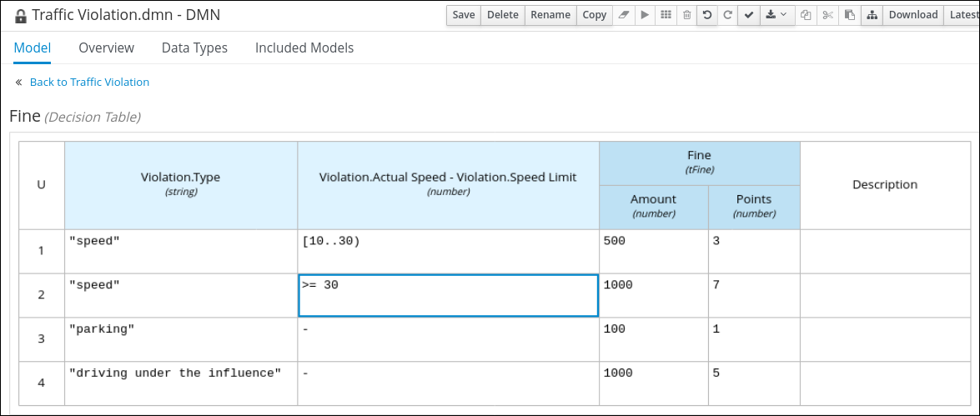
Task: Select the ">= 30" speed condition cell
Action: click(x=448, y=295)
